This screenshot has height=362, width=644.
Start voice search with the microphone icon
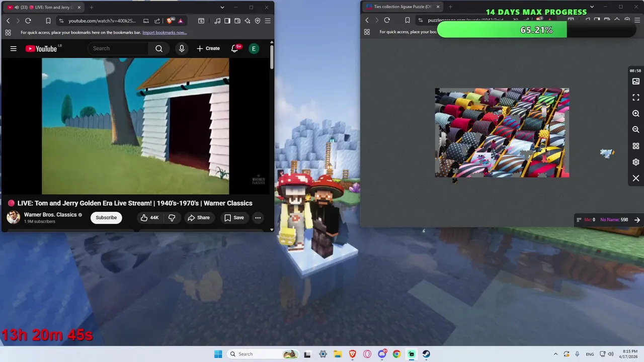[182, 48]
